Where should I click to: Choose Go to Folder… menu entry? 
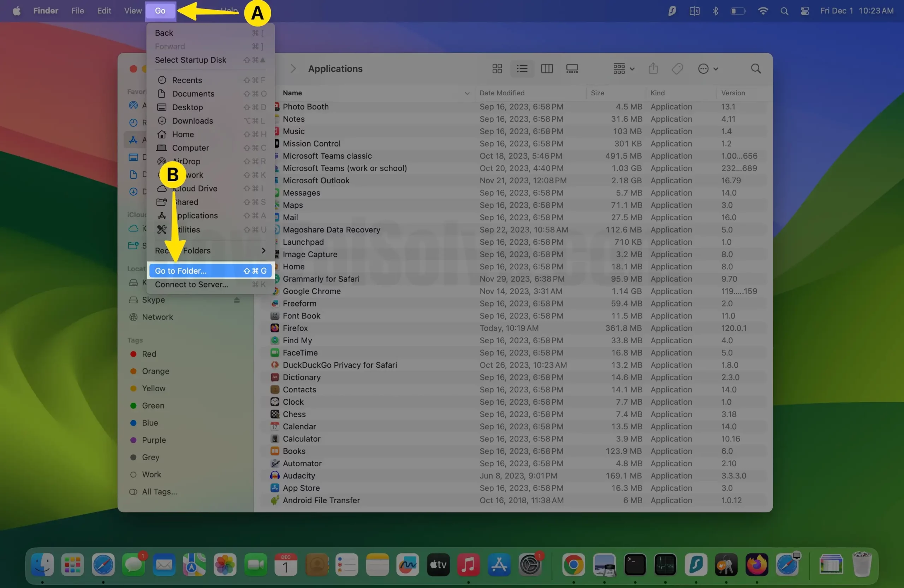[x=210, y=271]
